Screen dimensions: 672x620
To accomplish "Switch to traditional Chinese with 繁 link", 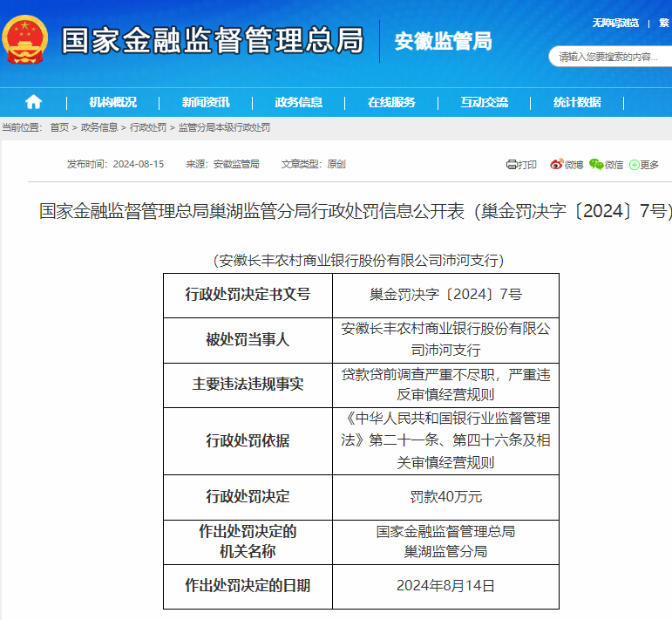I will point(664,23).
